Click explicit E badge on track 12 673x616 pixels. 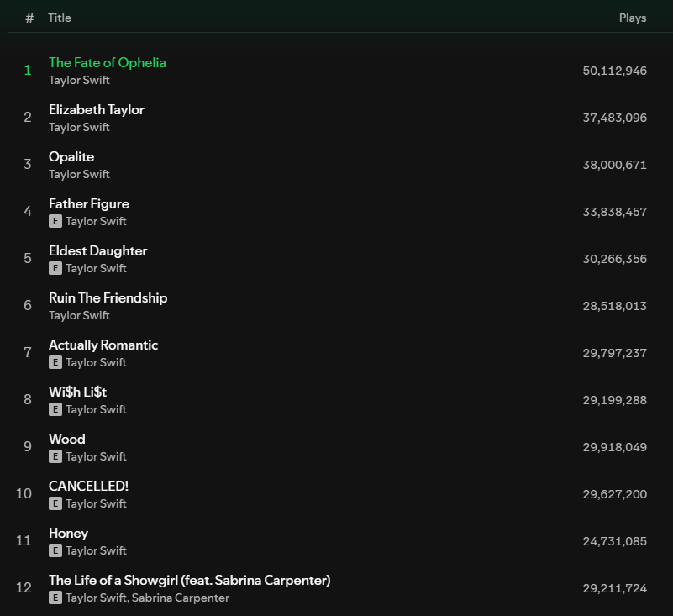point(55,598)
